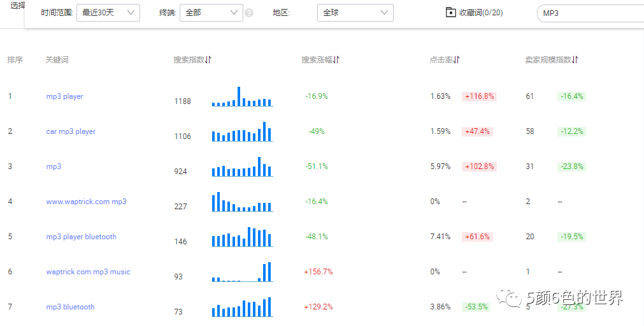Click search index value 227
The width and height of the screenshot is (644, 326).
[180, 206]
